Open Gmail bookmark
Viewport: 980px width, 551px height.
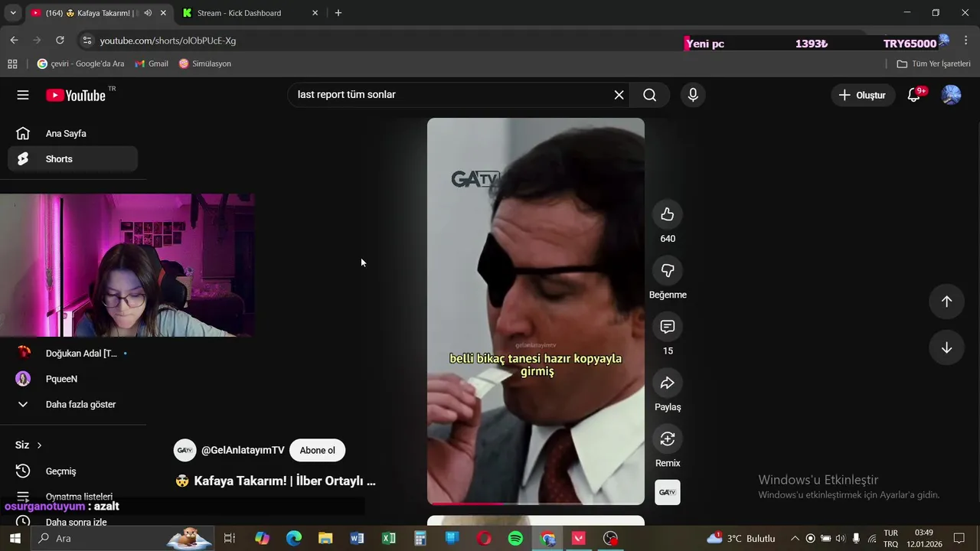[x=151, y=64]
